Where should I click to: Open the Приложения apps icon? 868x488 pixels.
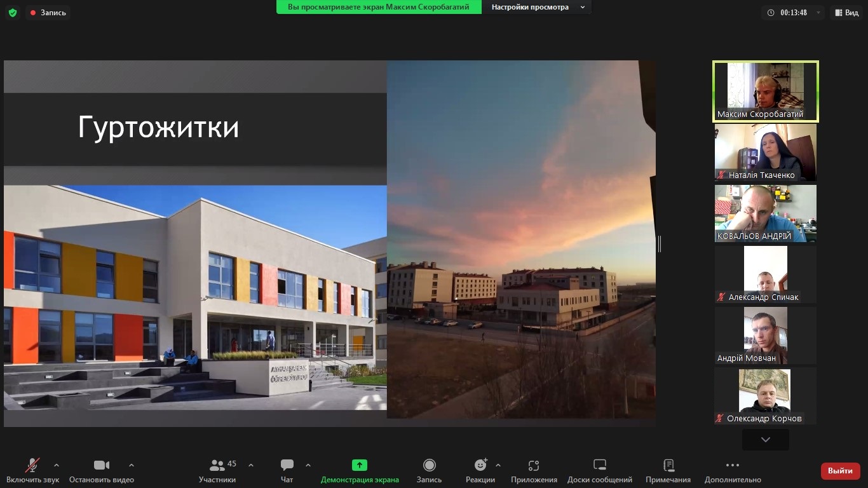coord(534,465)
